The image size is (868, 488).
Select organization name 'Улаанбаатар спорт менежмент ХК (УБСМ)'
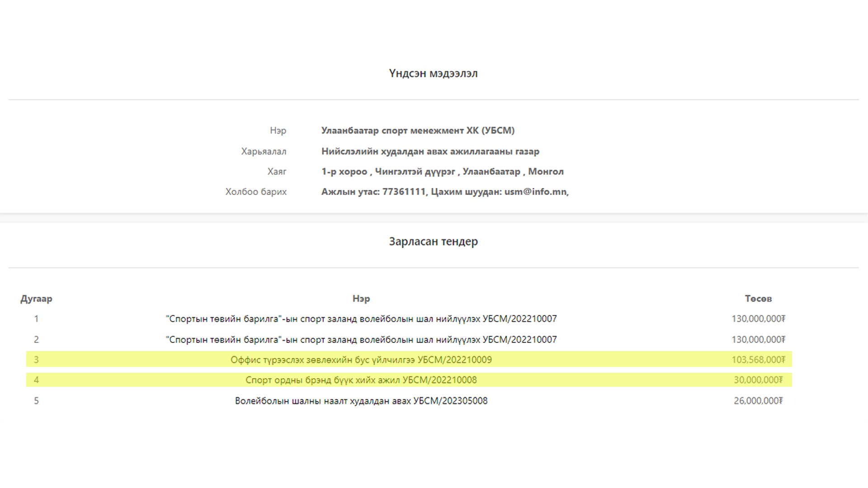point(418,131)
